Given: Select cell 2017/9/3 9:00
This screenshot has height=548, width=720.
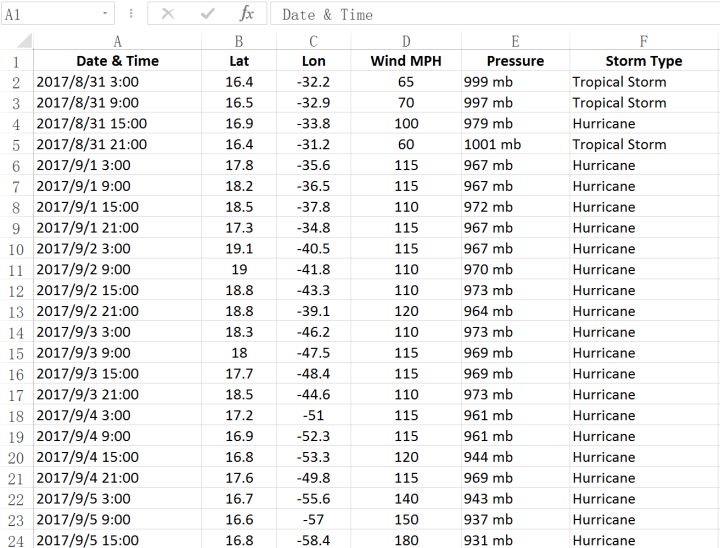Looking at the screenshot, I should coord(118,353).
